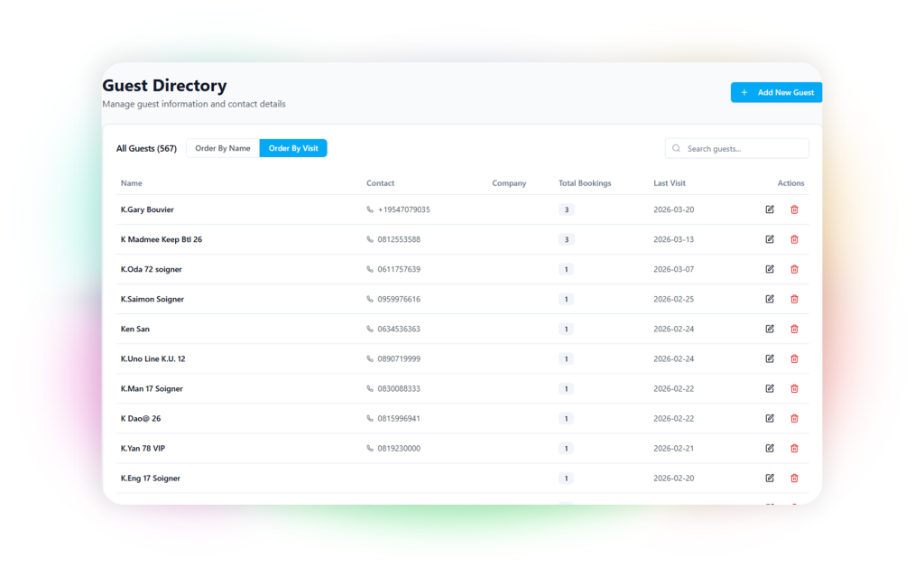Image resolution: width=924 pixels, height=567 pixels.
Task: Open phone number 0812553588
Action: tap(399, 239)
